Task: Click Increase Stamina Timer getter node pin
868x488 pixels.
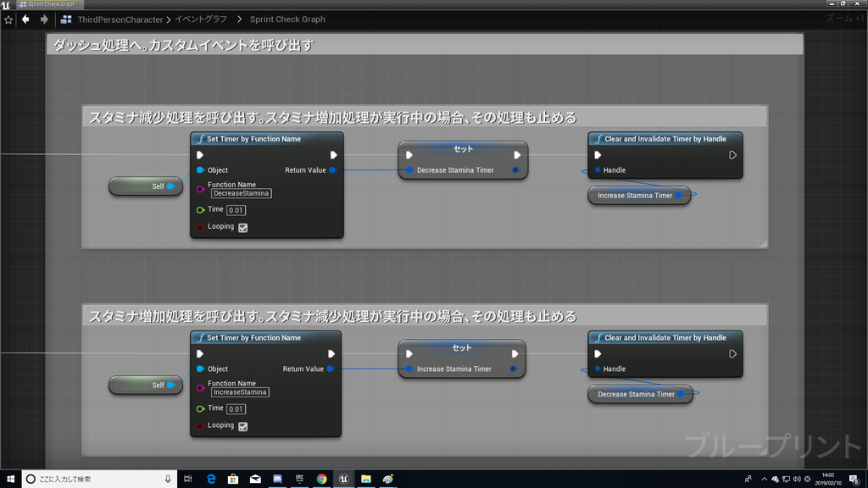Action: [679, 195]
